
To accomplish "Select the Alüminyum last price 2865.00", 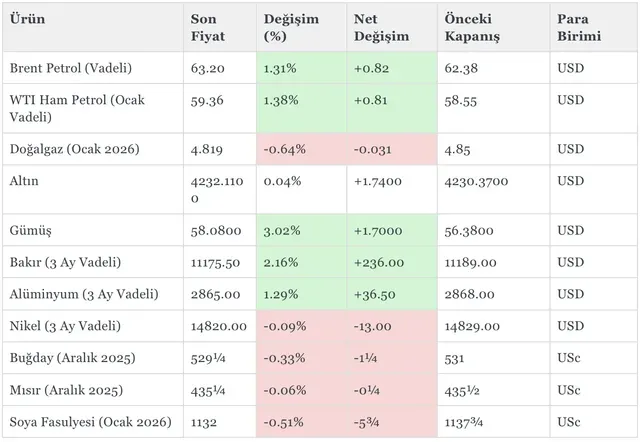I will coord(211,294).
